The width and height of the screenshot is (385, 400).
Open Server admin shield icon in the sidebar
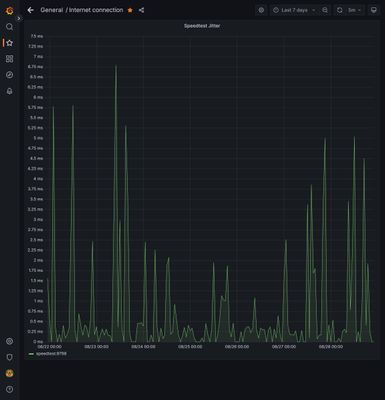click(x=9, y=357)
